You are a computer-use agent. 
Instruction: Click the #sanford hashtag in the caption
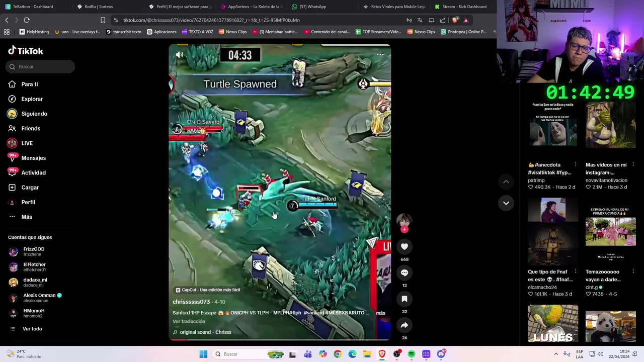pyautogui.click(x=314, y=313)
